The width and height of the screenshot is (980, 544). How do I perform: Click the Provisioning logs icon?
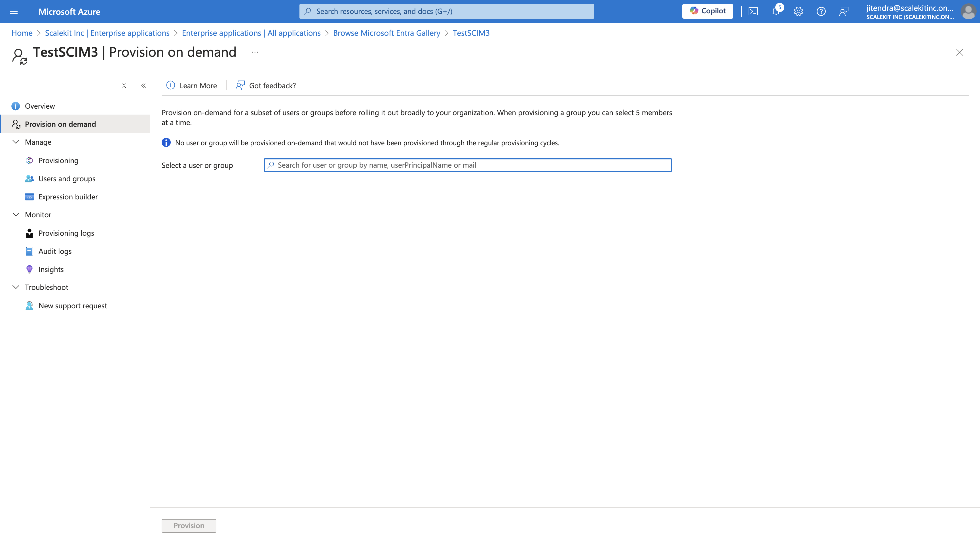29,233
